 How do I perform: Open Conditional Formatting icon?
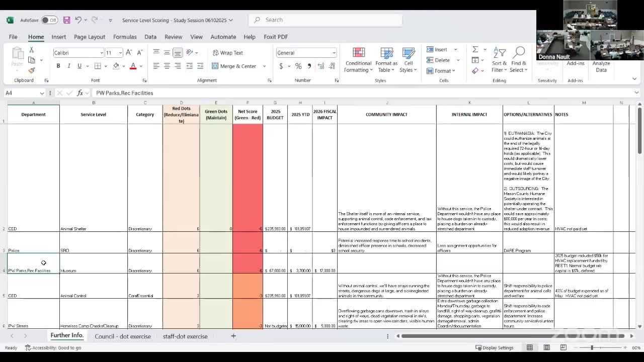click(x=358, y=60)
